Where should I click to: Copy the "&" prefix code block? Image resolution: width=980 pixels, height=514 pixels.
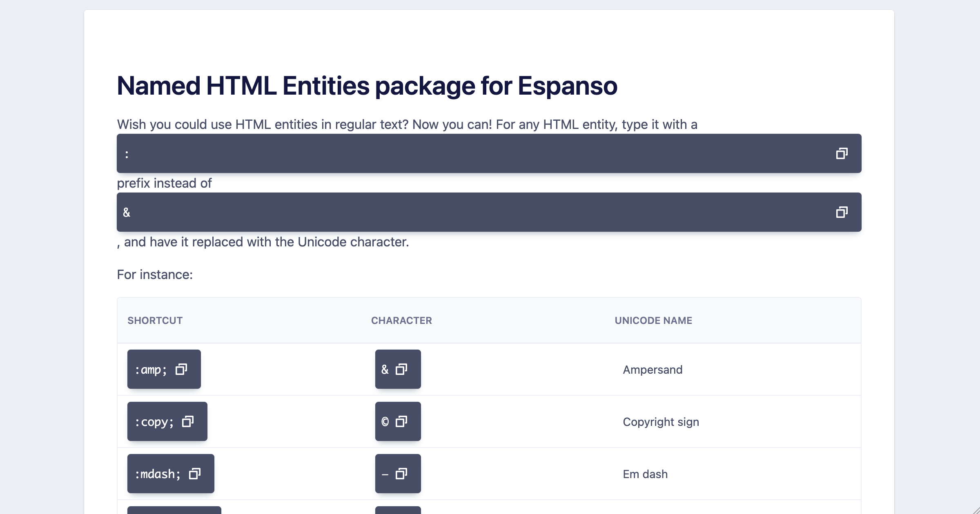[842, 212]
